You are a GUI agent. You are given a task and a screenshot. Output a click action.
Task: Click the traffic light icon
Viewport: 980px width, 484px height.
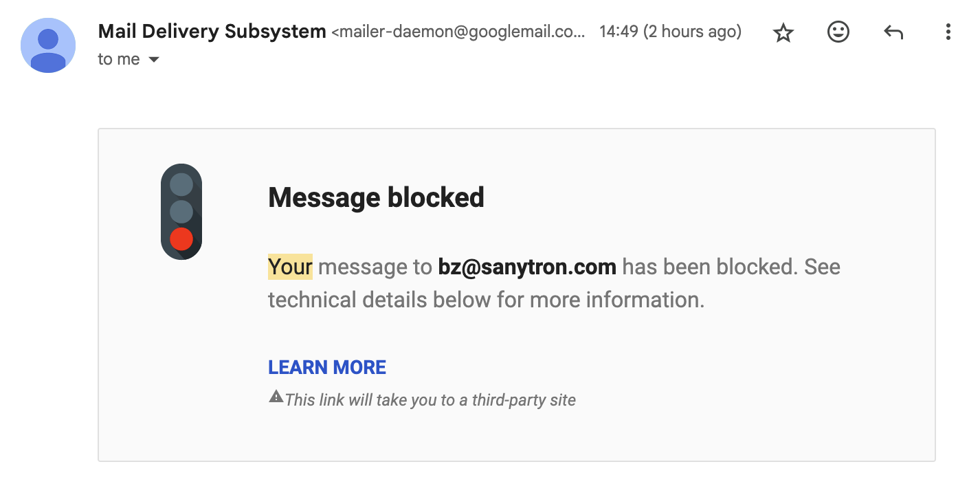[181, 212]
